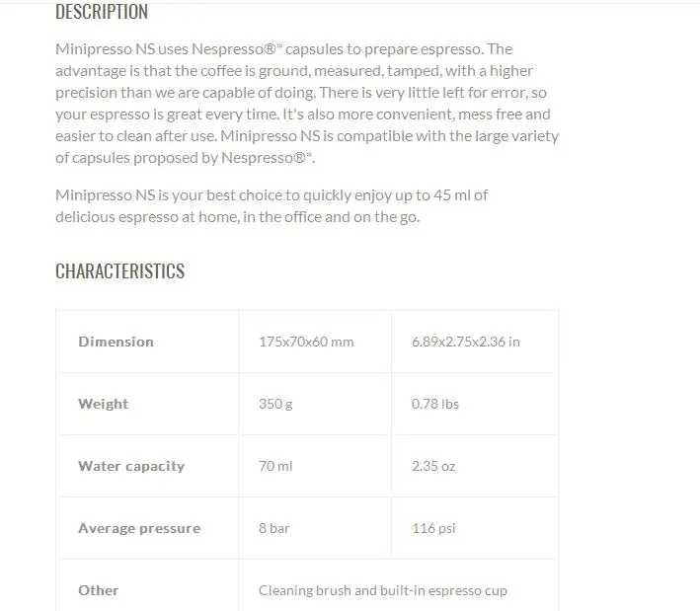Click the 0.78 lbs weight value
This screenshot has width=700, height=611.
coord(435,404)
